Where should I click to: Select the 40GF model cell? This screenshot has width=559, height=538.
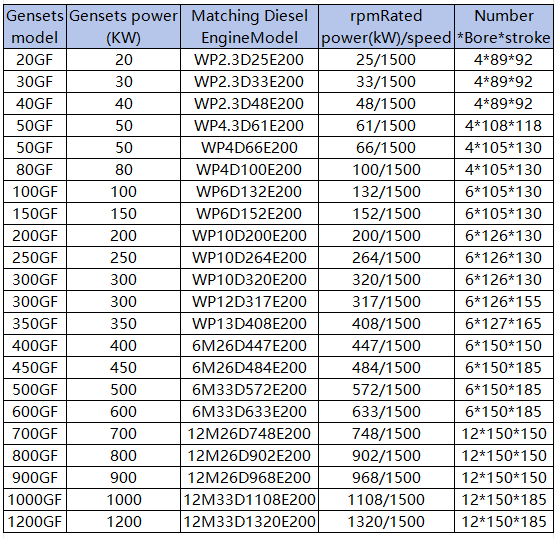coord(35,104)
